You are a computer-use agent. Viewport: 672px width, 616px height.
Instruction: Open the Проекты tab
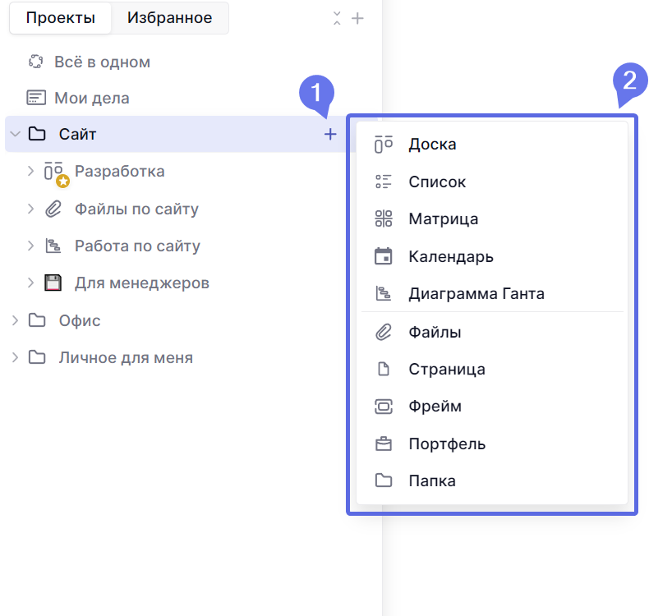point(60,18)
